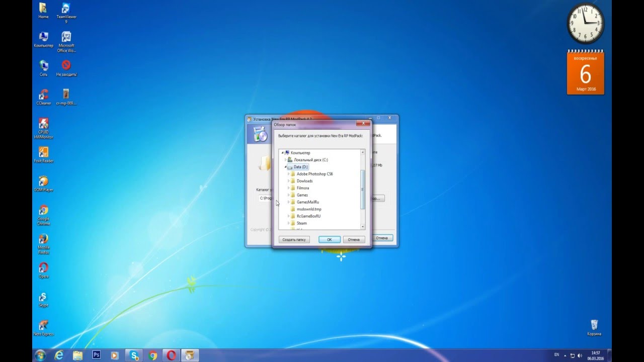This screenshot has width=644, height=362.
Task: Click the calendar gadget showing 6
Action: (x=585, y=73)
